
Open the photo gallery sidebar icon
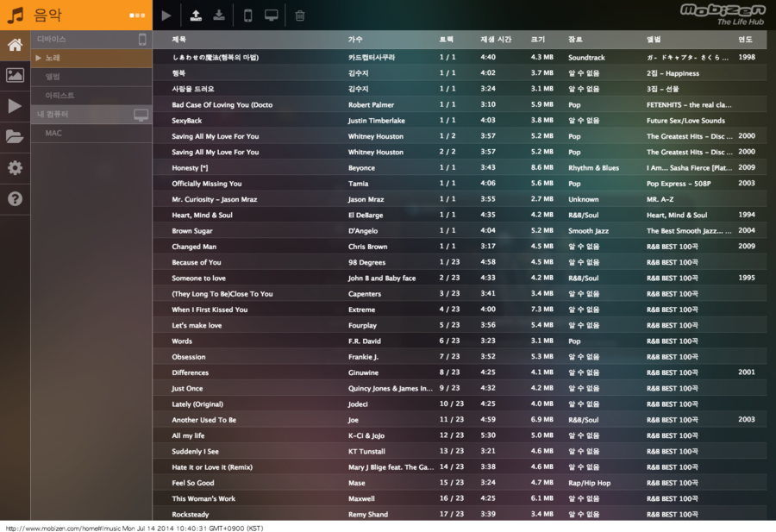[x=15, y=75]
